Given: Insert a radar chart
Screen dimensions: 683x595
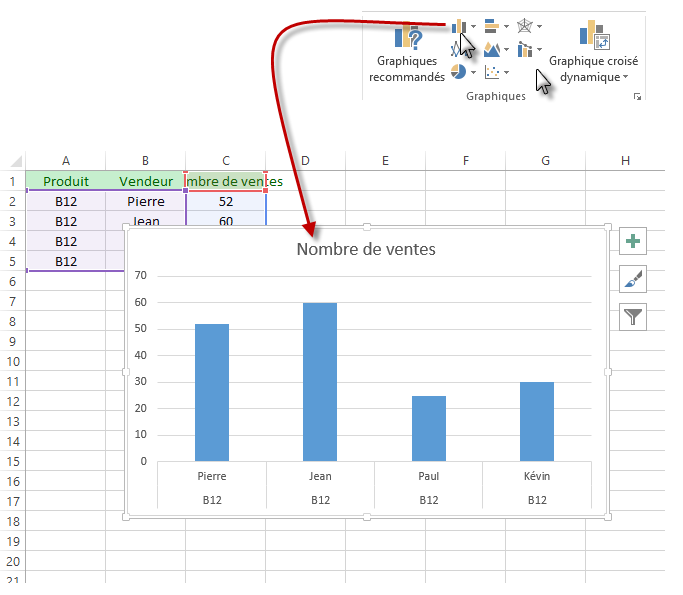Looking at the screenshot, I should (525, 26).
